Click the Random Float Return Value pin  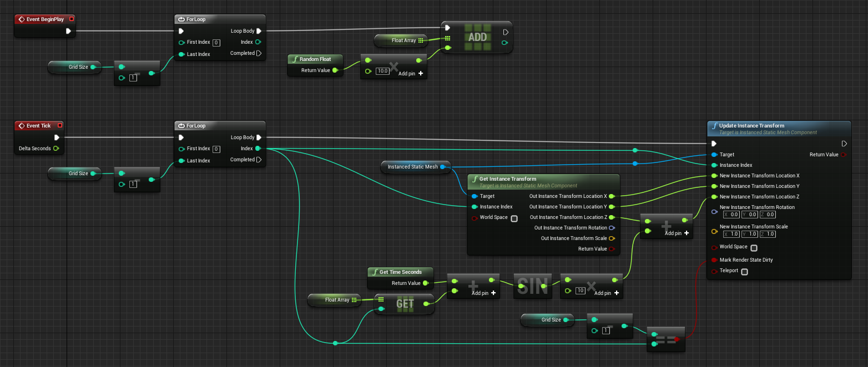335,70
